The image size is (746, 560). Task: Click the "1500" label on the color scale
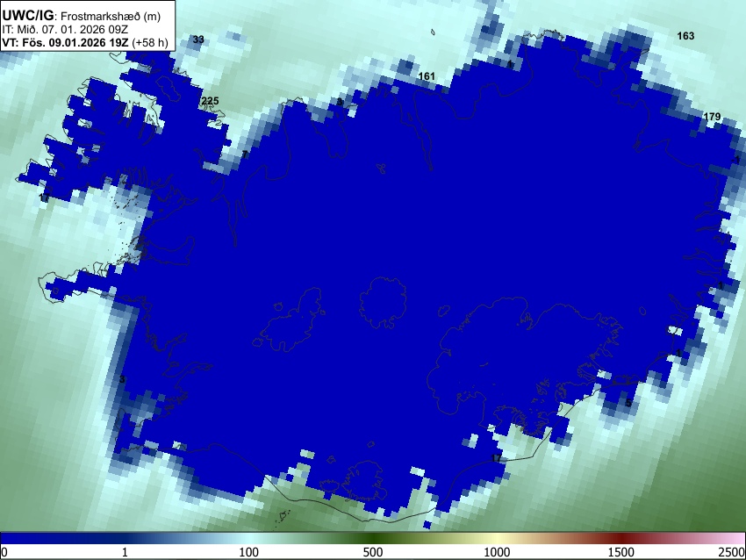click(620, 552)
